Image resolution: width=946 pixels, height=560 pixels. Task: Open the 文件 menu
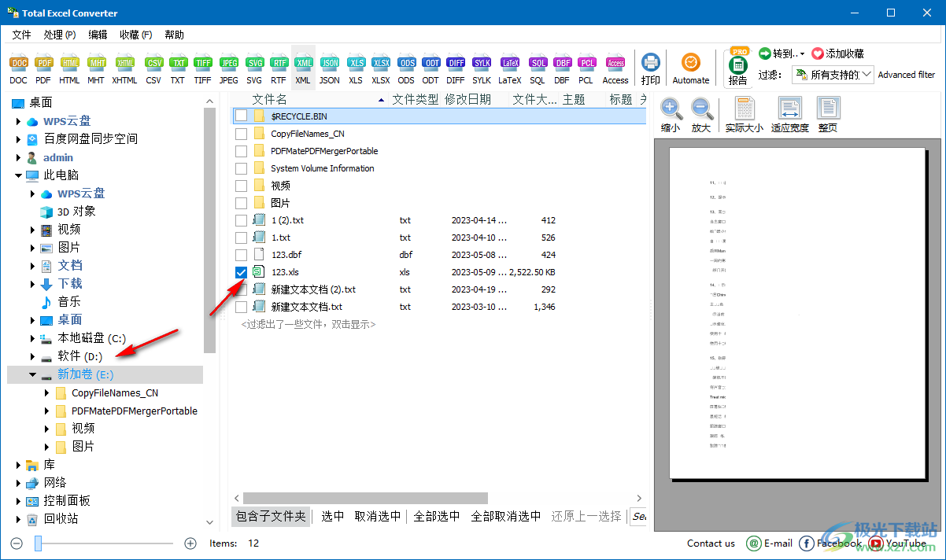tap(21, 35)
